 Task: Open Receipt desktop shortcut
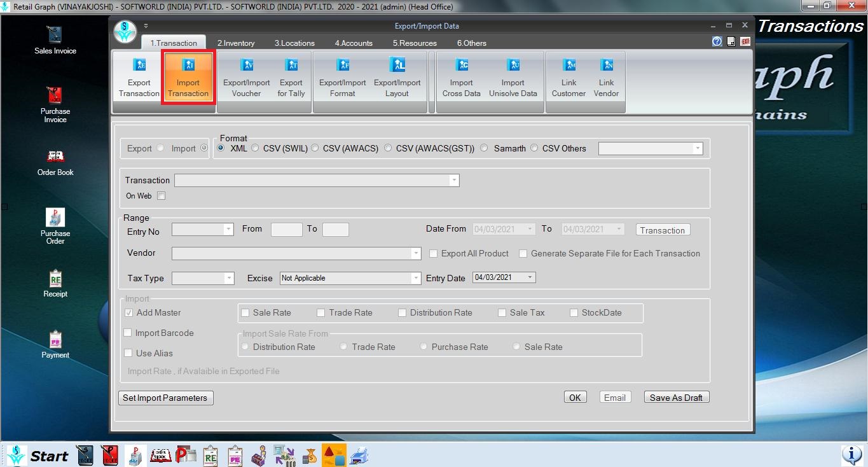[x=55, y=284]
